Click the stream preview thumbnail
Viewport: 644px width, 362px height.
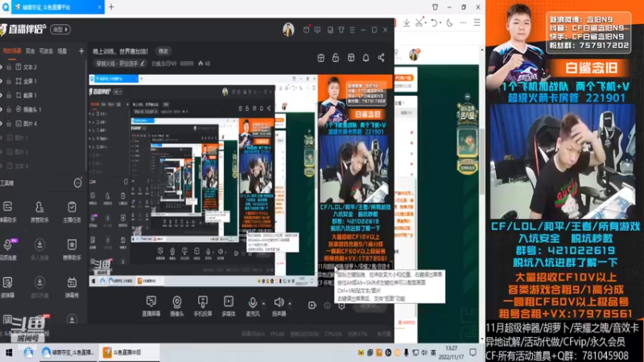click(241, 179)
